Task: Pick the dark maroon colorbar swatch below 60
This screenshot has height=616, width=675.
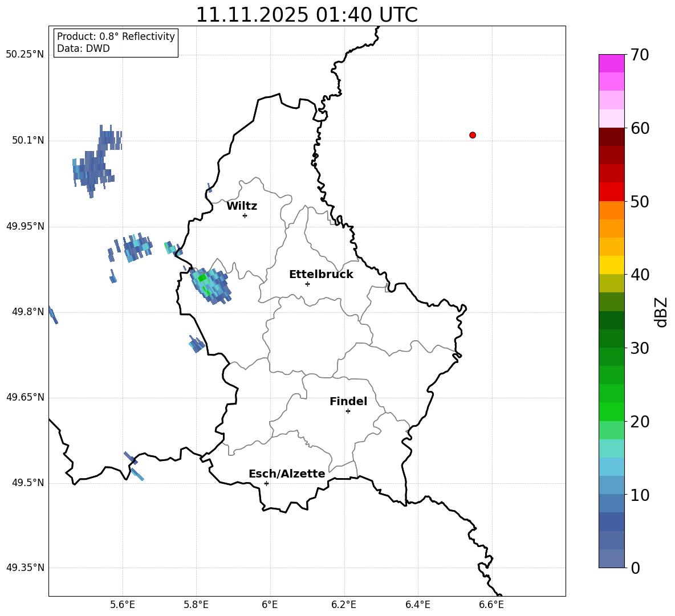Action: coord(611,137)
